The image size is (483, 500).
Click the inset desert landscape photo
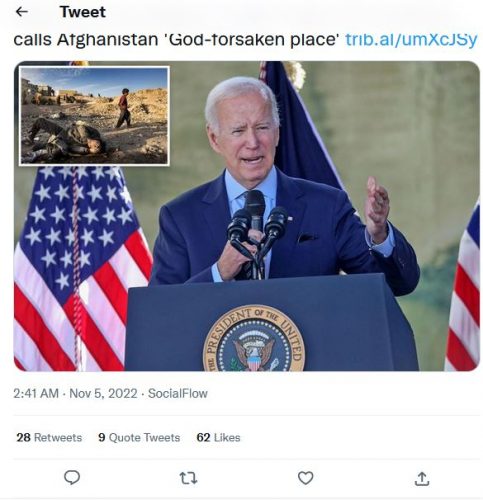[x=94, y=116]
